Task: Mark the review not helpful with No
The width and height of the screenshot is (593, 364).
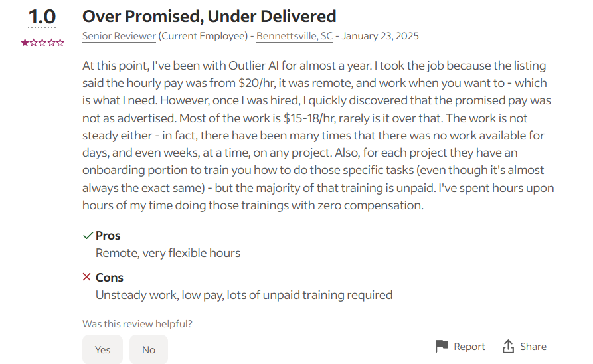Action: 149,349
